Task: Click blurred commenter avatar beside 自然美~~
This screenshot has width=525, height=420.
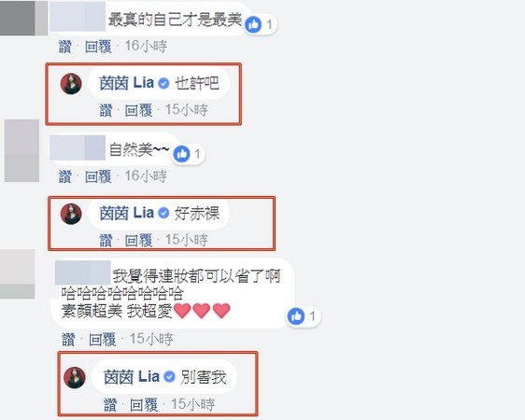Action: coord(21,151)
